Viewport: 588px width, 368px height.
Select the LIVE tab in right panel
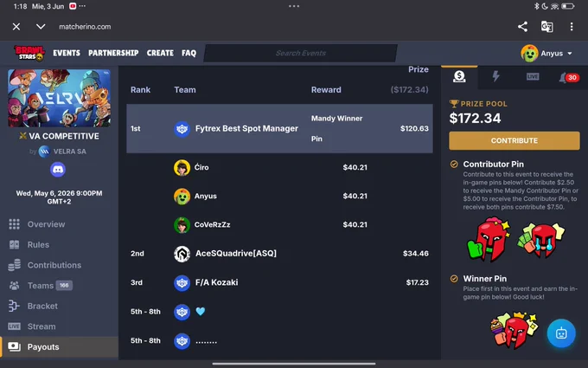coord(533,76)
